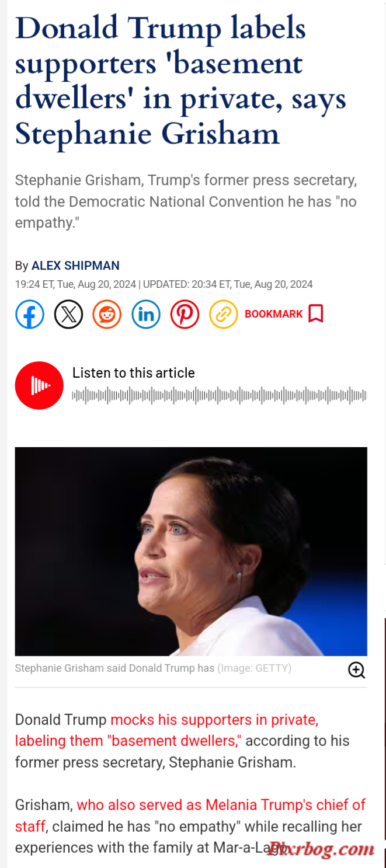Click the BOOKMARK text label
The image size is (386, 868).
coord(274,314)
